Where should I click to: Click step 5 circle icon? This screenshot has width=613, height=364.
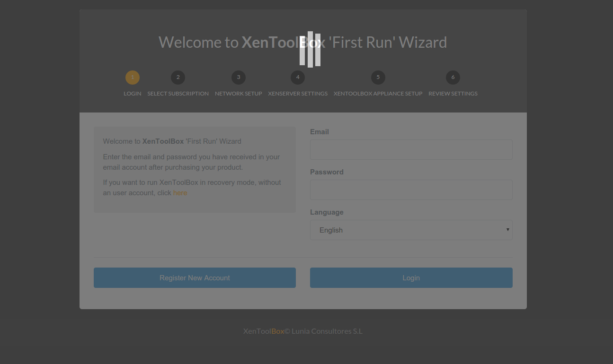click(x=378, y=78)
